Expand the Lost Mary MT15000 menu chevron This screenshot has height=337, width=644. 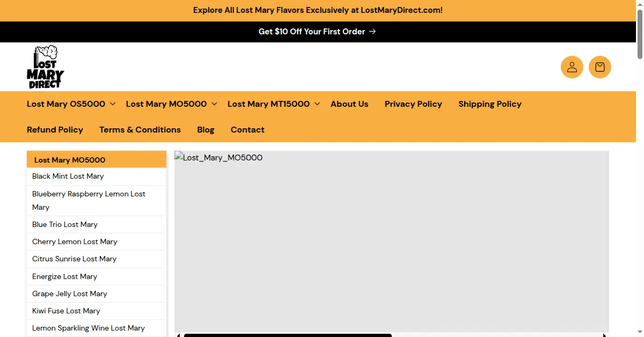point(317,104)
